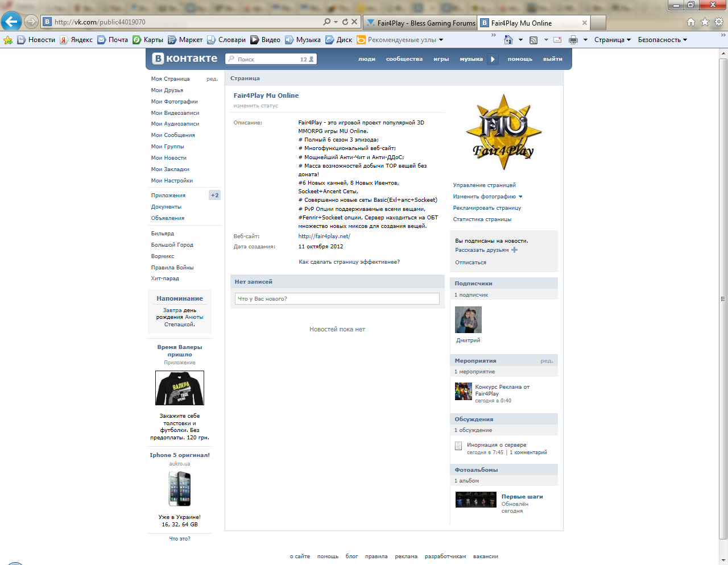Open favorites with the star icon
Image resolution: width=728 pixels, height=565 pixels.
click(x=705, y=22)
